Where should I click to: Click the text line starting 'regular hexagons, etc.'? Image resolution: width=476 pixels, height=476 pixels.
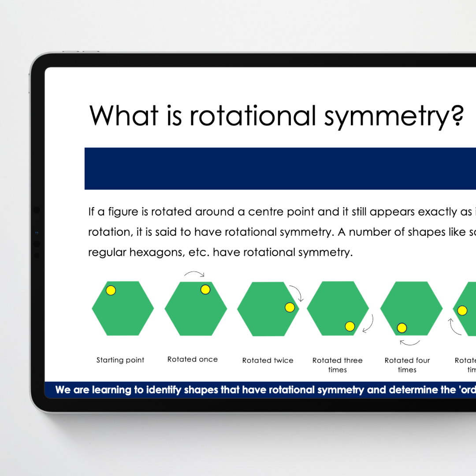click(220, 253)
